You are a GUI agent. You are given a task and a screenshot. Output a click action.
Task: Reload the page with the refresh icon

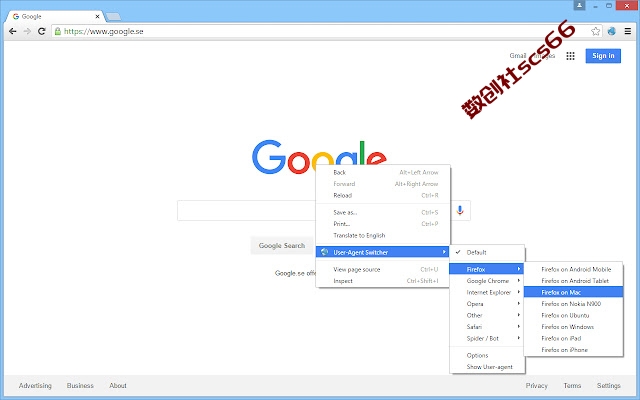pos(41,31)
